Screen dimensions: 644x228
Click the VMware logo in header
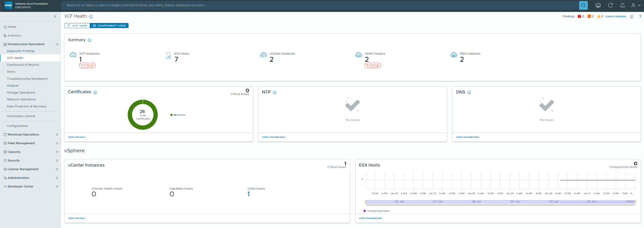8,5
